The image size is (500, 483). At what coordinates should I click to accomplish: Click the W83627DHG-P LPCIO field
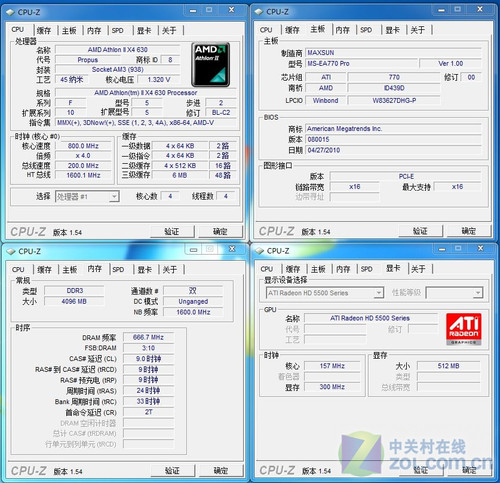coord(394,100)
